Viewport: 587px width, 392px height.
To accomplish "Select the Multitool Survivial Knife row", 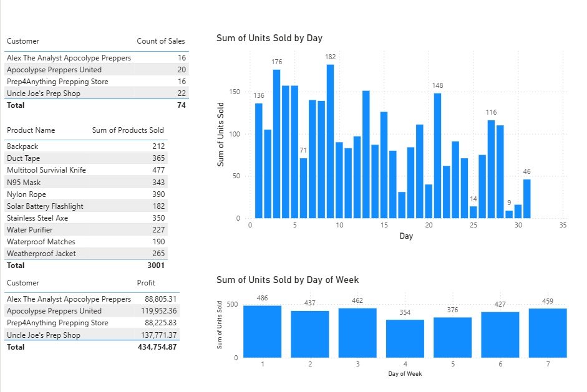I will 46,170.
